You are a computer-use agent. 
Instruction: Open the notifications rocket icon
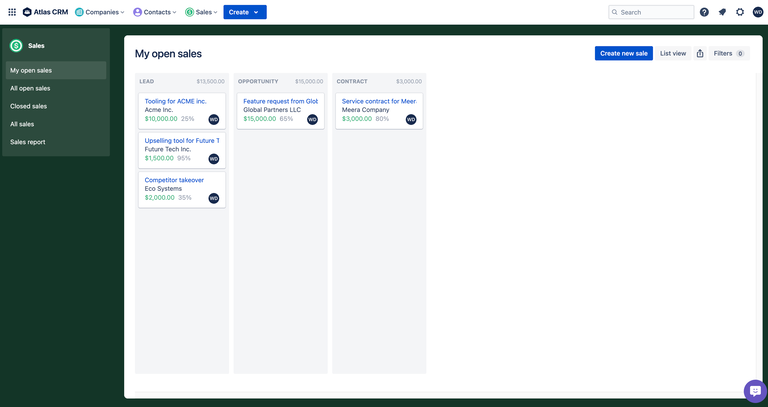(722, 12)
